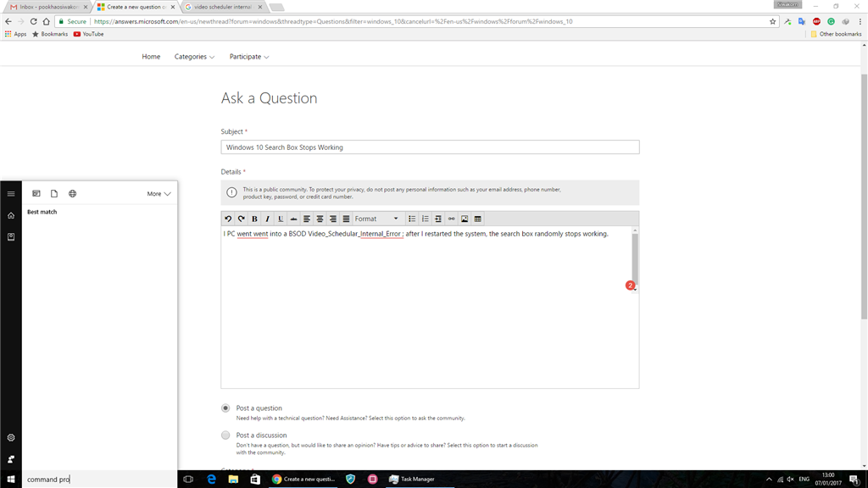Open the Chrome three-dot menu

coord(860,21)
